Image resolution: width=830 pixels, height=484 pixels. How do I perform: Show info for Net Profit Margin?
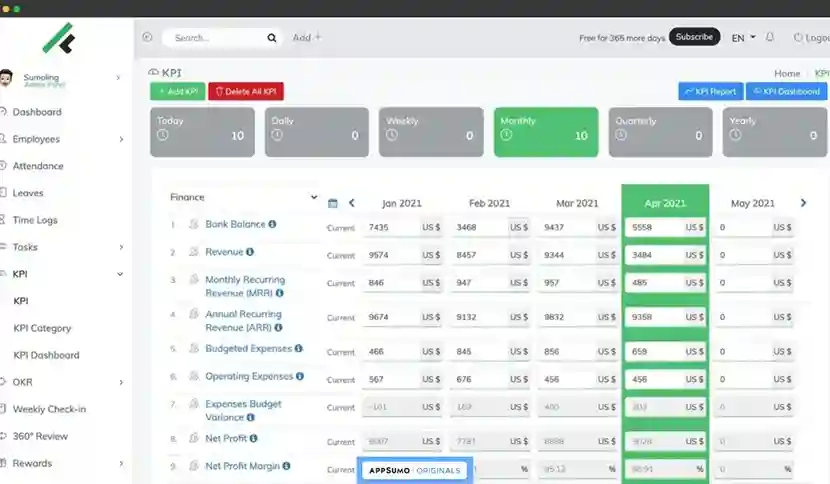[286, 465]
